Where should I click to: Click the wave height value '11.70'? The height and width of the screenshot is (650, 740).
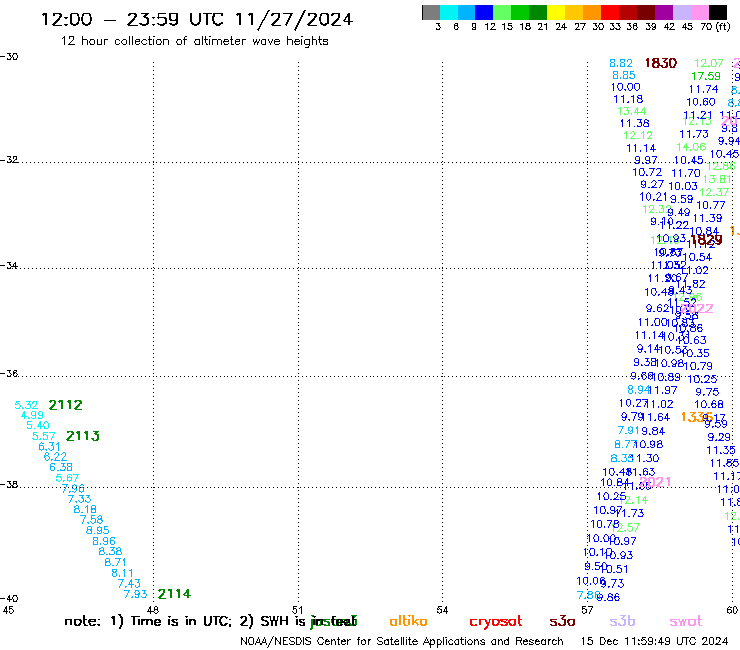tap(686, 174)
